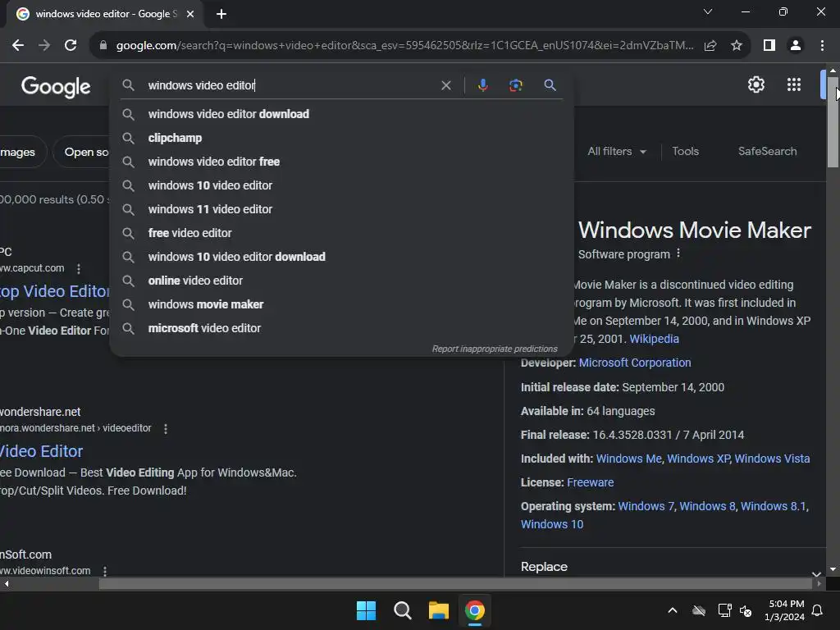Open new browser tab
840x630 pixels.
221,14
